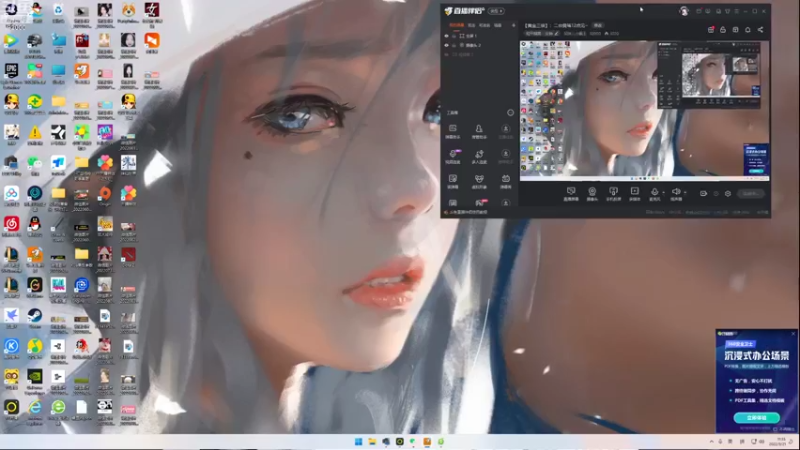This screenshot has height=450, width=800.
Task: Toggle the lock on full screen source 1
Action: point(454,36)
